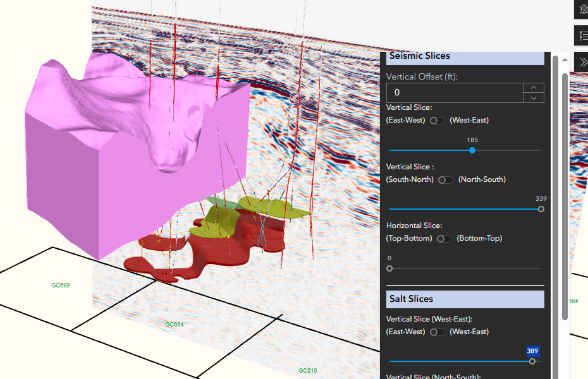
Task: Click the slice slider handle showing 339
Action: pyautogui.click(x=541, y=208)
